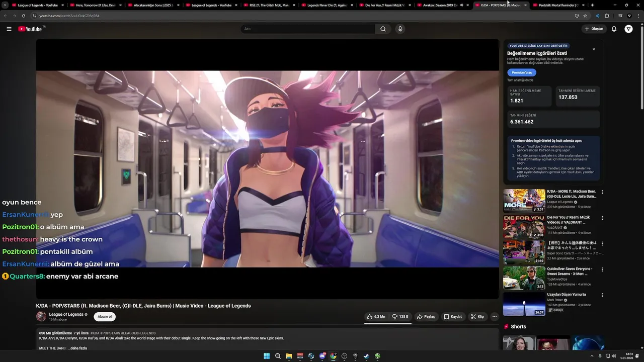Open the account avatar menu

628,29
